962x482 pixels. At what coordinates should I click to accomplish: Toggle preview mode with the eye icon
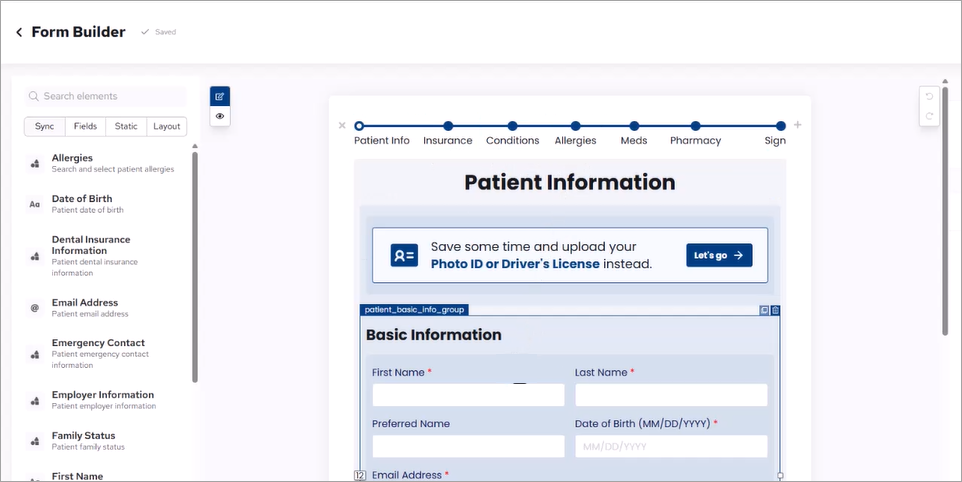click(x=220, y=117)
